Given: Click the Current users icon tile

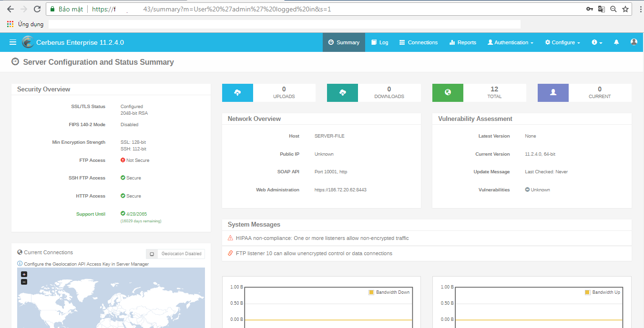Looking at the screenshot, I should click(552, 92).
